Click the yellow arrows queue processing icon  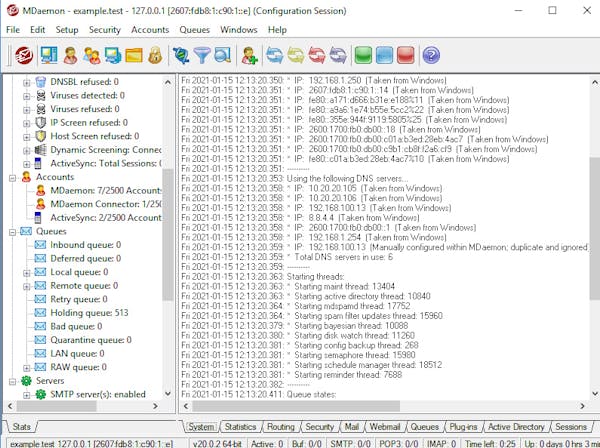coord(296,55)
